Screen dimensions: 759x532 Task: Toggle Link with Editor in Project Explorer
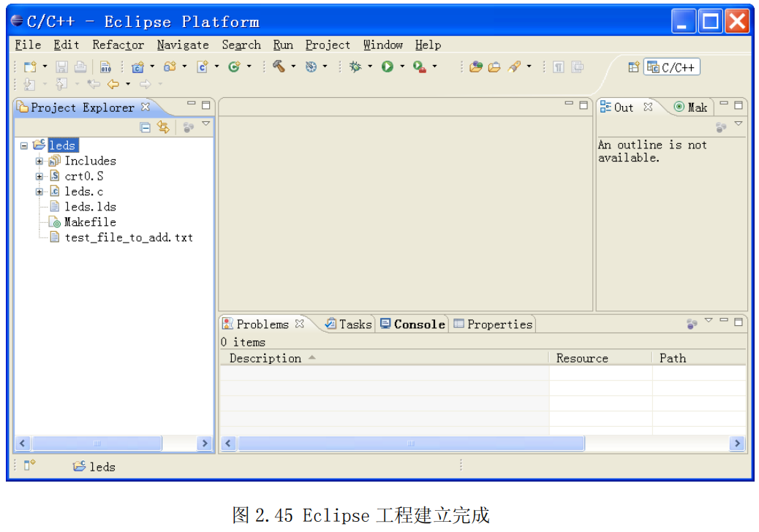[163, 127]
